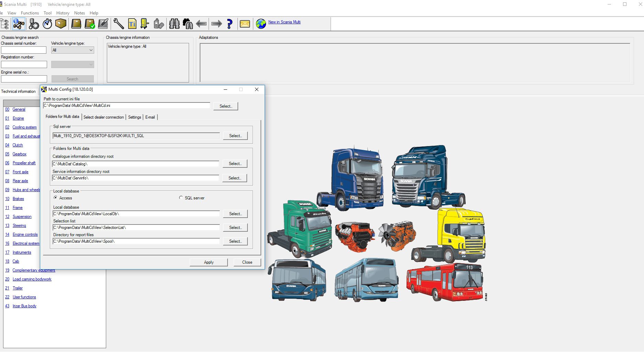This screenshot has height=352, width=644.
Task: Click the parcel package icon in toolbar
Action: tap(62, 24)
